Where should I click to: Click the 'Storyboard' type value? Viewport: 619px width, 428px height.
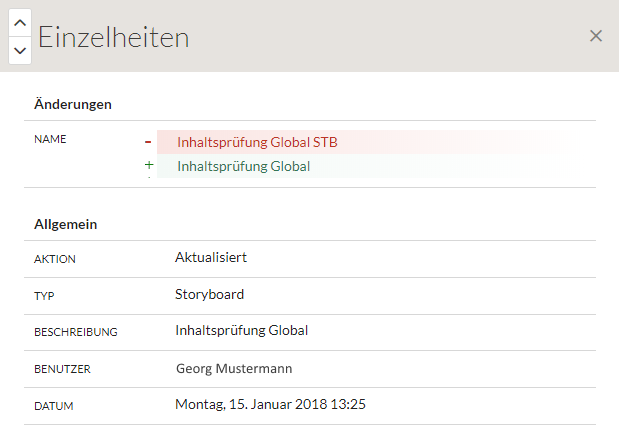[209, 294]
